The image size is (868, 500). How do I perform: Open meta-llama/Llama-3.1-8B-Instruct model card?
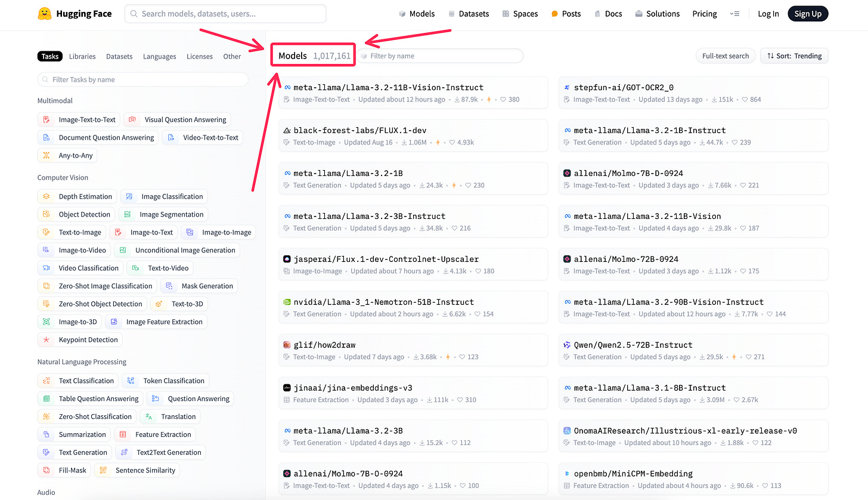[x=693, y=393]
